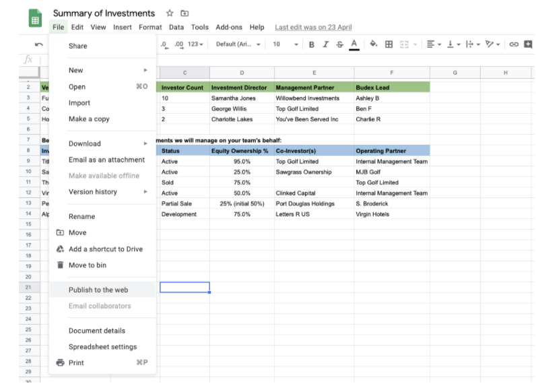This screenshot has height=392, width=536.
Task: Choose Open from the File menu
Action: point(102,87)
